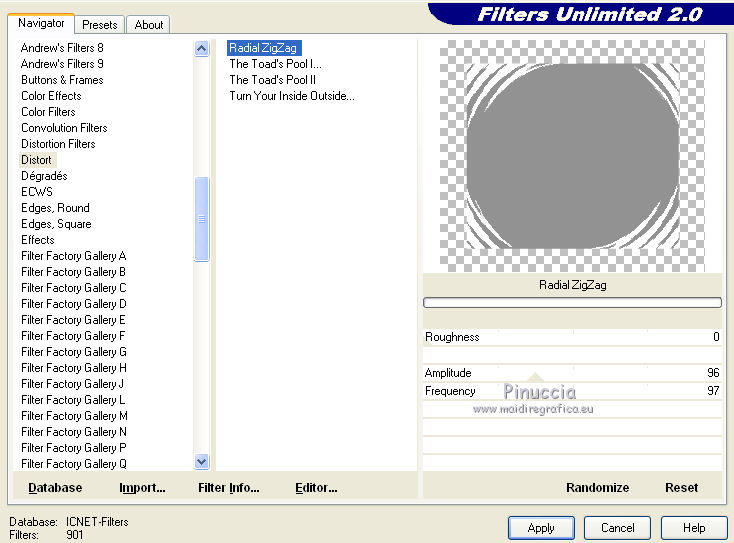Select Filter Factory Gallery P
This screenshot has height=543, width=734.
pos(73,447)
